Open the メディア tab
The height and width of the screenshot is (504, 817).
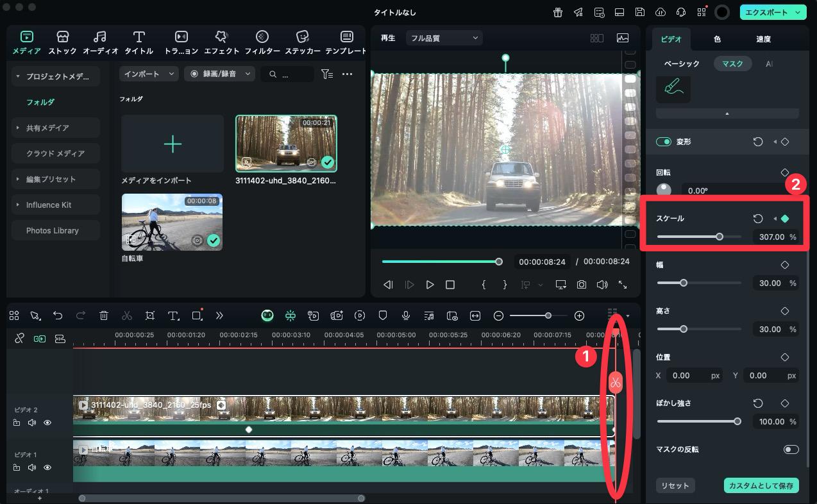pos(27,42)
